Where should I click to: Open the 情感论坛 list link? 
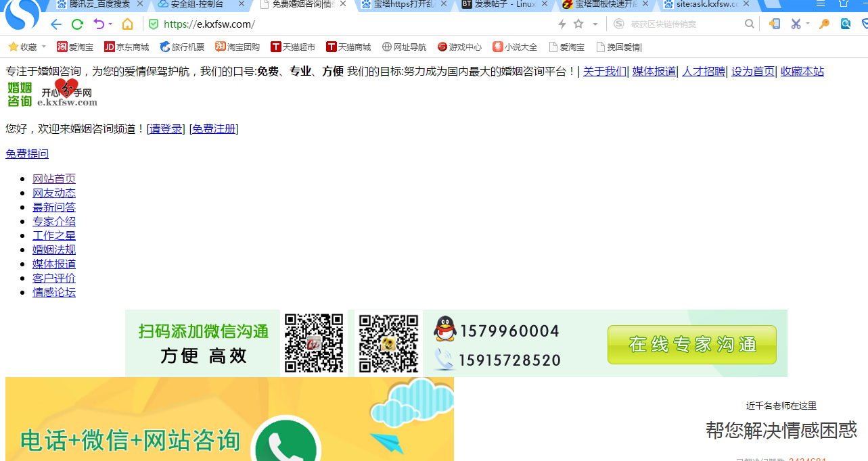[x=54, y=292]
